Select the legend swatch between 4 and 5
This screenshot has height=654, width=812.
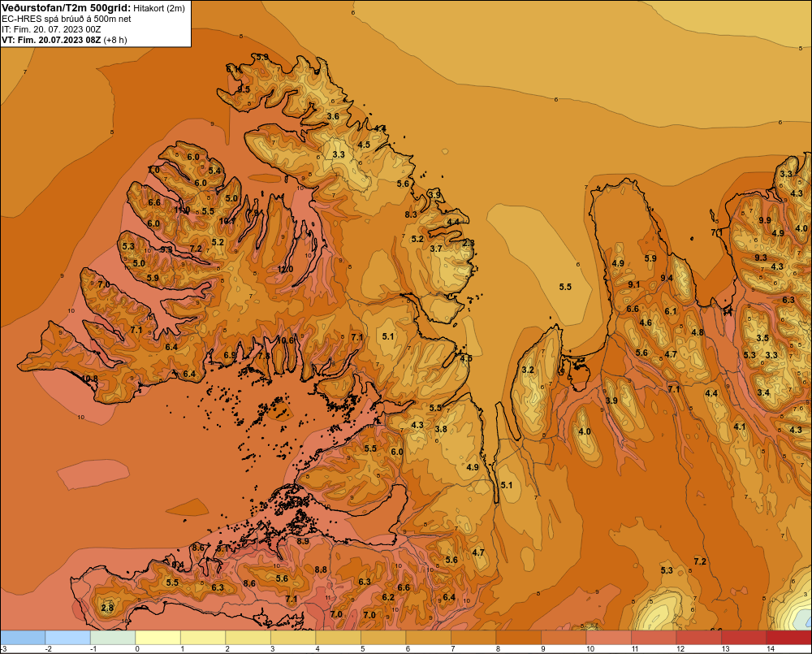click(x=338, y=638)
